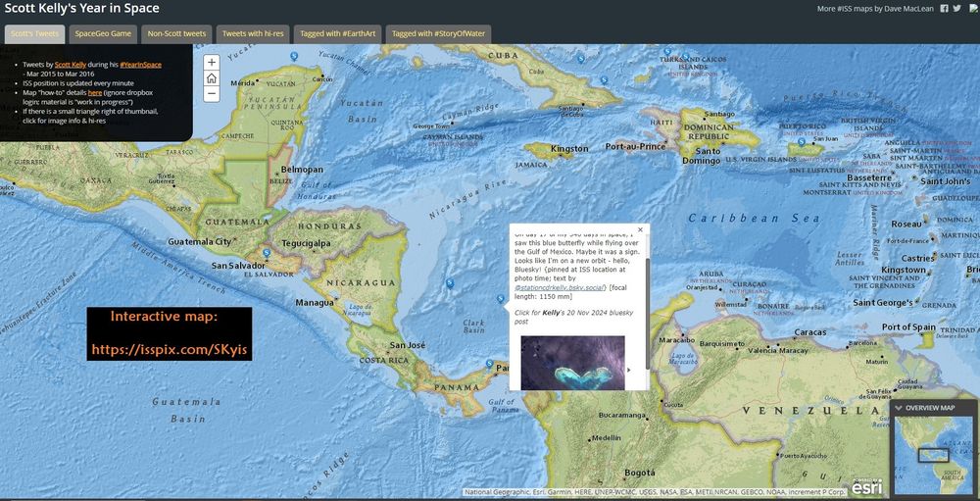Open the Twitter share icon
Viewport: 980px width, 501px height.
click(956, 9)
